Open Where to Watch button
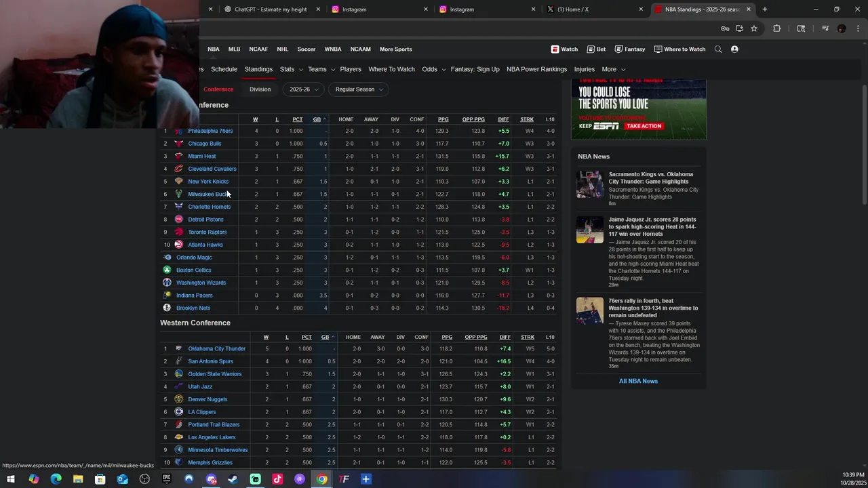868x488 pixels. [x=680, y=49]
